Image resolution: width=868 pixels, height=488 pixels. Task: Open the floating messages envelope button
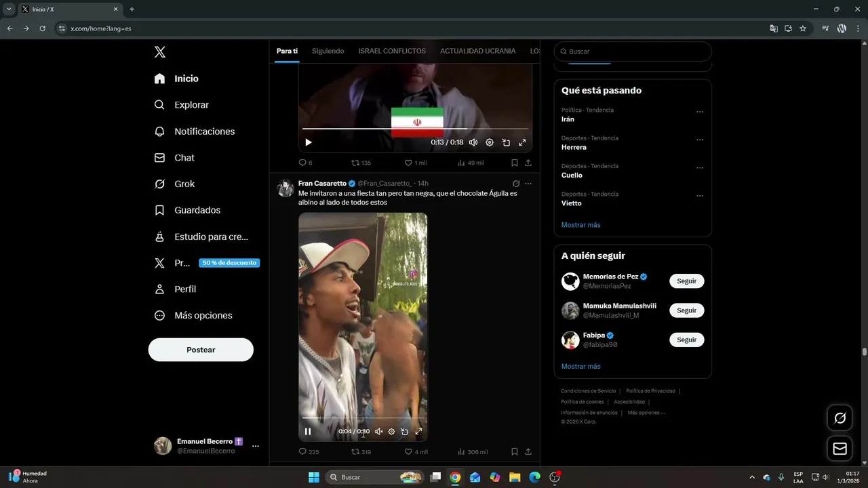coord(840,449)
